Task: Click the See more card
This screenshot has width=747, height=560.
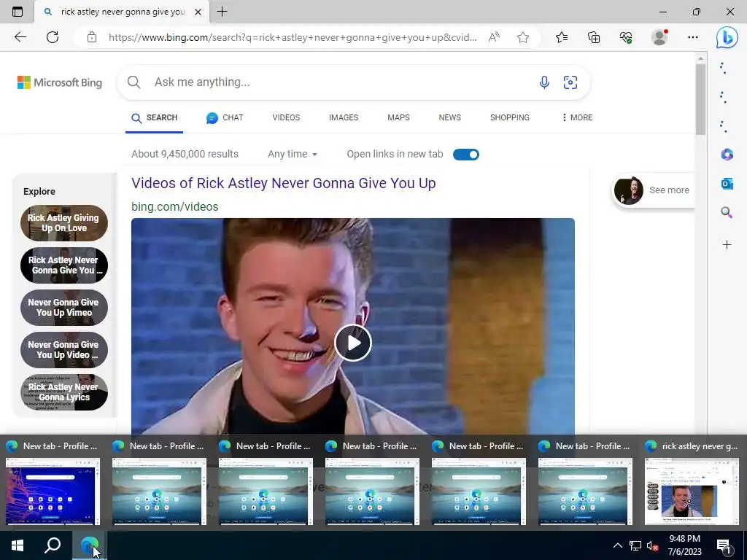Action: [x=653, y=190]
